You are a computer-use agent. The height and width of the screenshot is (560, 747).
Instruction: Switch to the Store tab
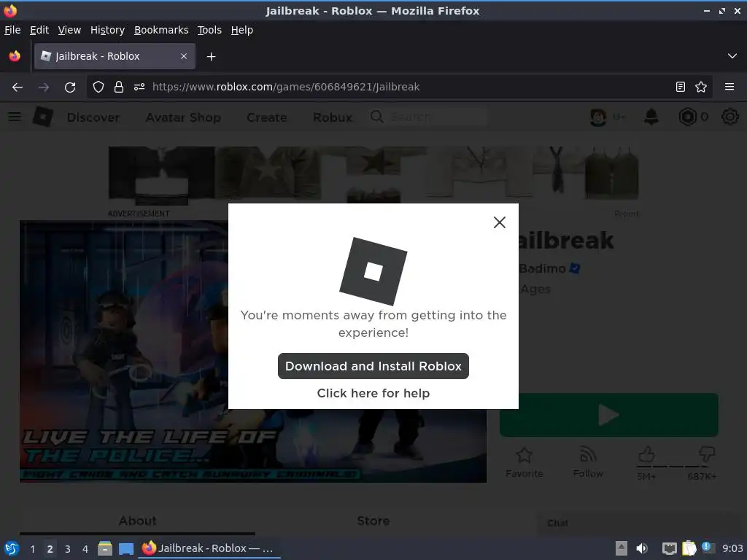(373, 521)
